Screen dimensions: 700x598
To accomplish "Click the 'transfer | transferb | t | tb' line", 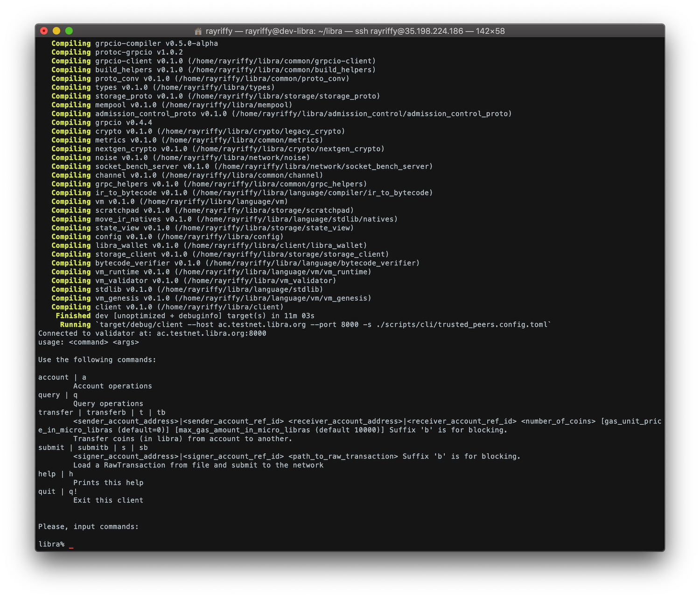I will coord(102,413).
